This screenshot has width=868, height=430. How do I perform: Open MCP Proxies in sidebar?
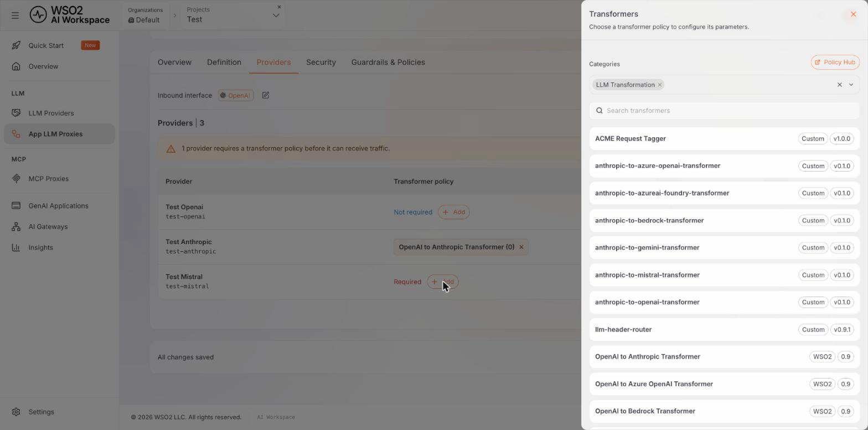coord(59,179)
